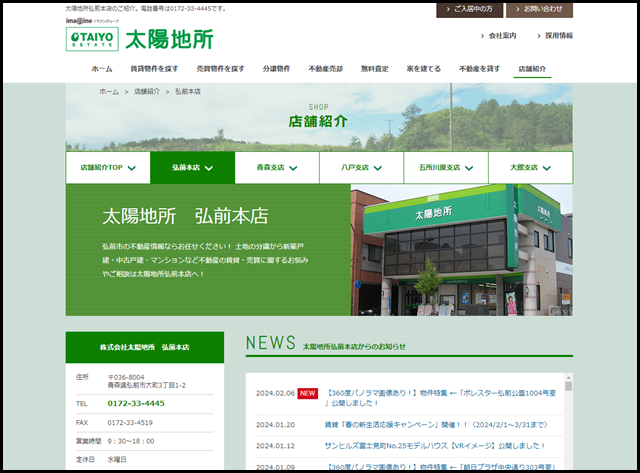Screen dimensions: 640x473
Task: Expand the 五所川原支店 tab chevron
Action: click(469, 168)
